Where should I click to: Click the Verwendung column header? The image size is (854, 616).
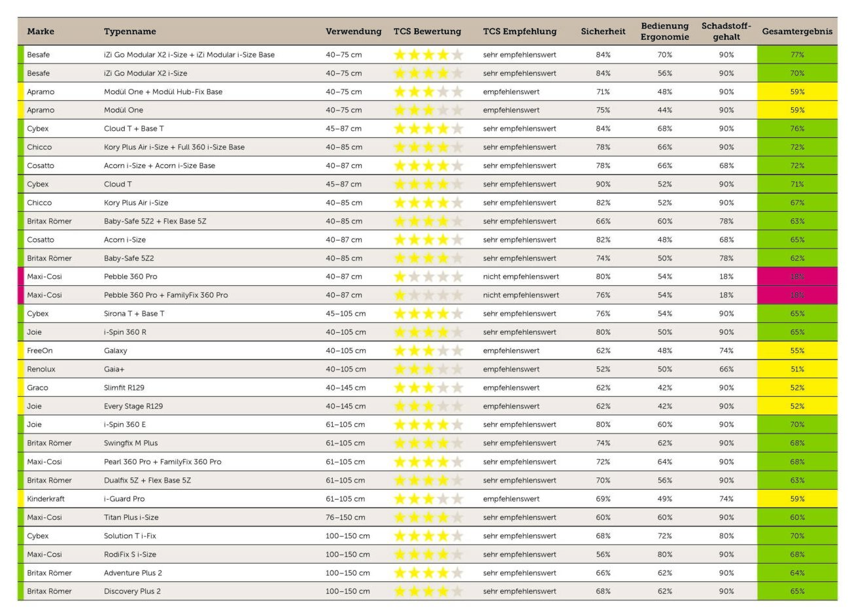pos(354,31)
